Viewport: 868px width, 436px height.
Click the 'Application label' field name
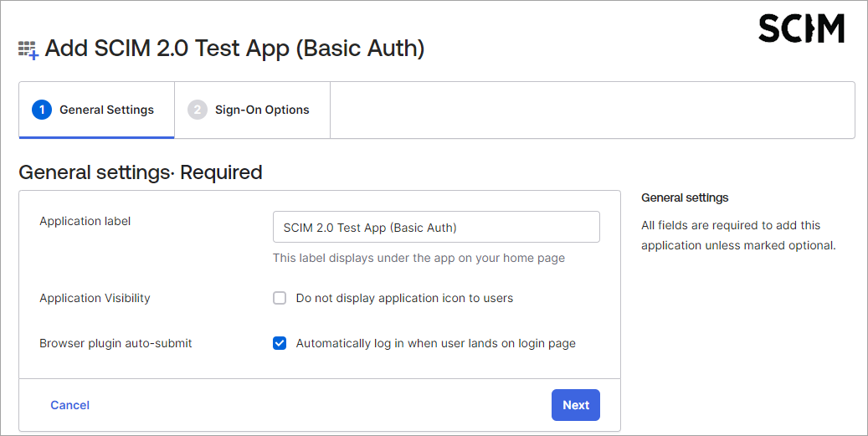click(85, 221)
